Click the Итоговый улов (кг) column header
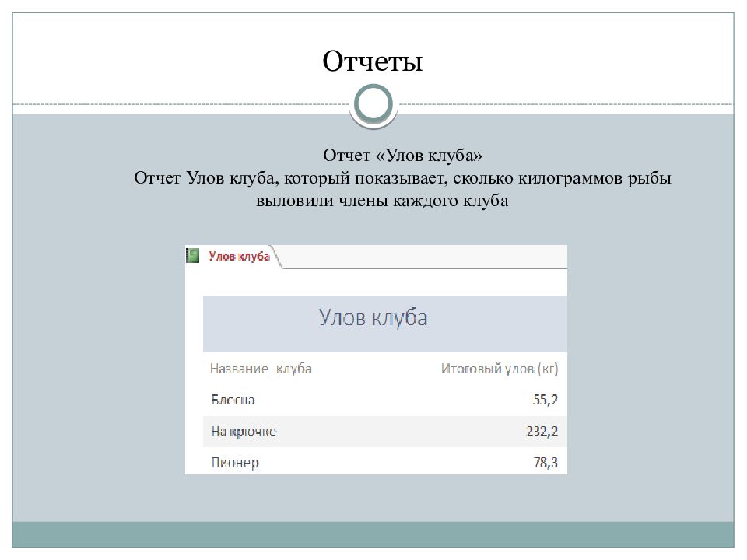 (x=500, y=369)
